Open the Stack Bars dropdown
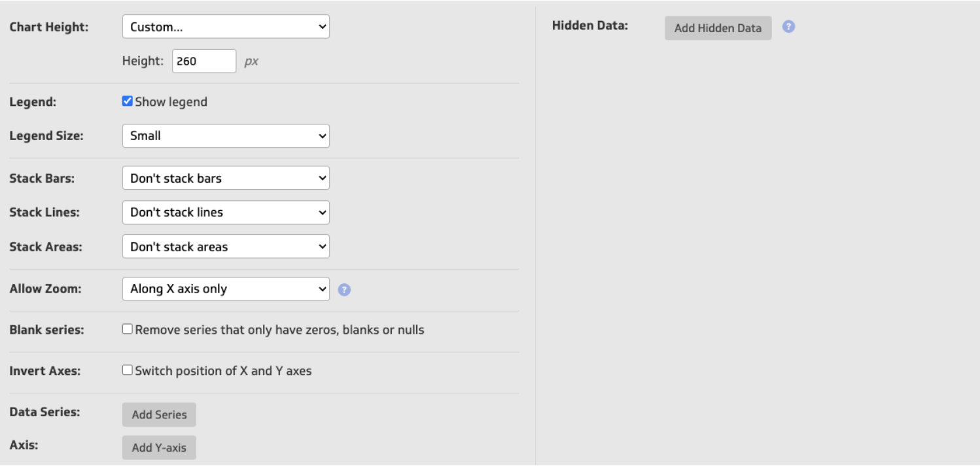 pyautogui.click(x=227, y=177)
